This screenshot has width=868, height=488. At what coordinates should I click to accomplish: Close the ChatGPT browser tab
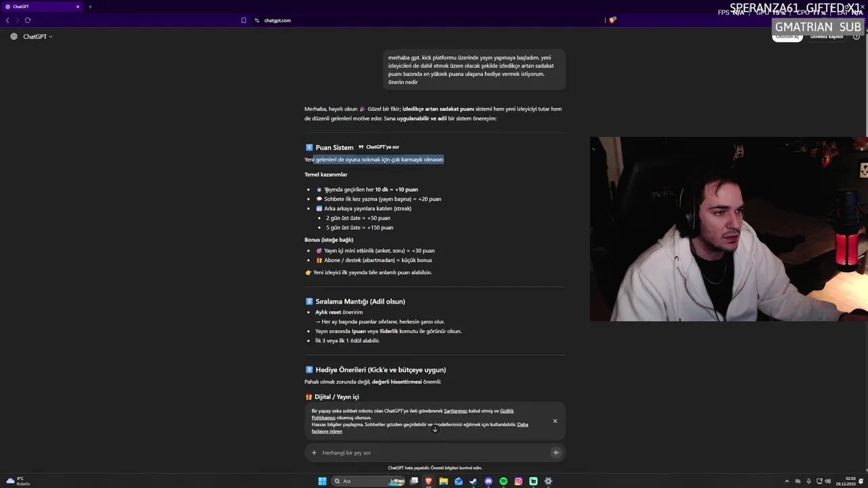point(77,7)
